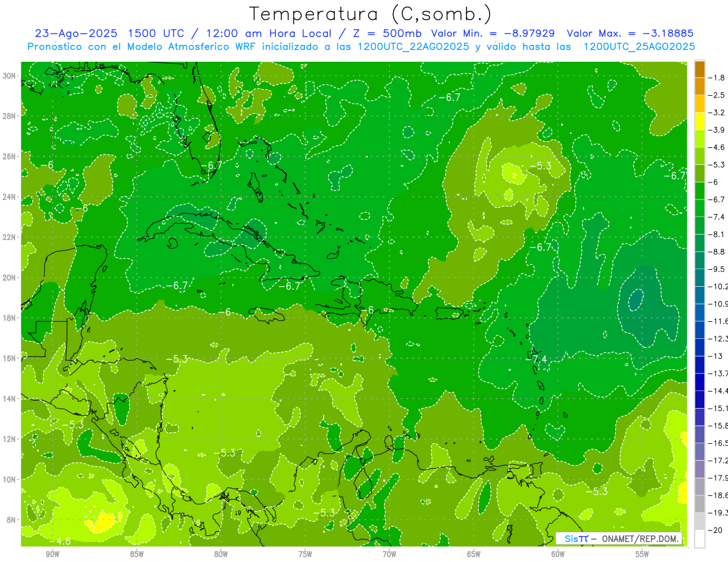
Task: Click the 70W longitude axis label
Action: (x=389, y=554)
